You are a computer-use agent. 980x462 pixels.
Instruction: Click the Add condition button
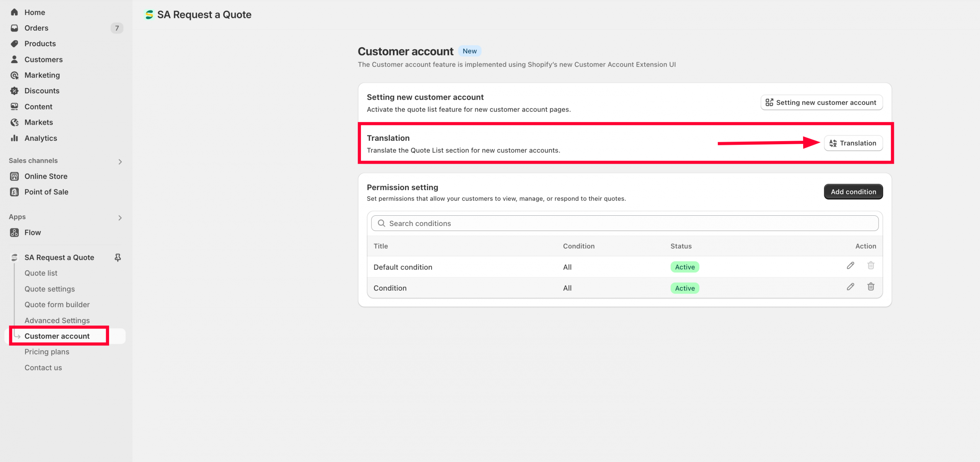[853, 192]
